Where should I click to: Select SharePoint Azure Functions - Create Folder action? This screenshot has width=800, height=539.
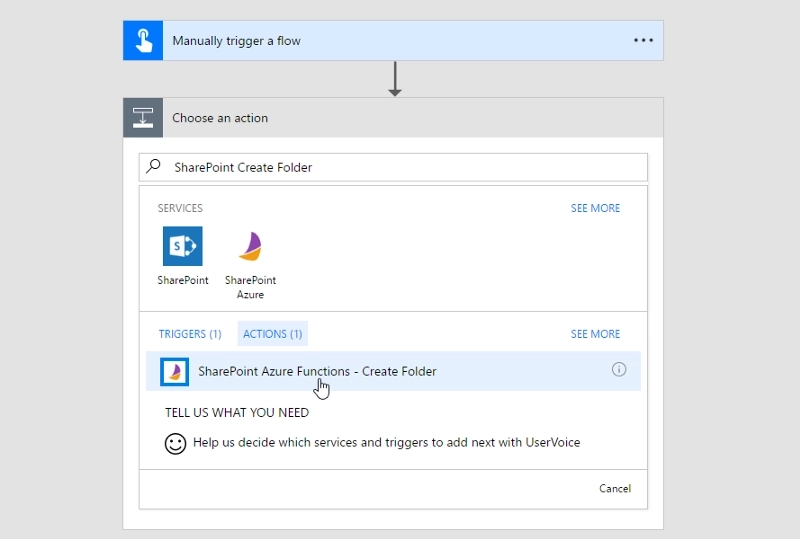coord(393,371)
